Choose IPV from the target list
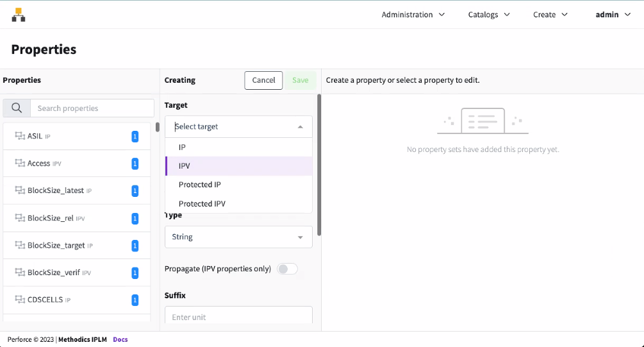The height and width of the screenshot is (347, 644). [x=238, y=166]
